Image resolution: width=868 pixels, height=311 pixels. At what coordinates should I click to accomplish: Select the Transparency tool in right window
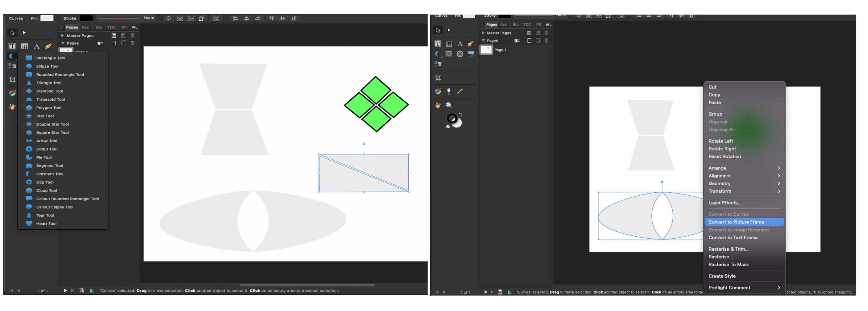449,91
